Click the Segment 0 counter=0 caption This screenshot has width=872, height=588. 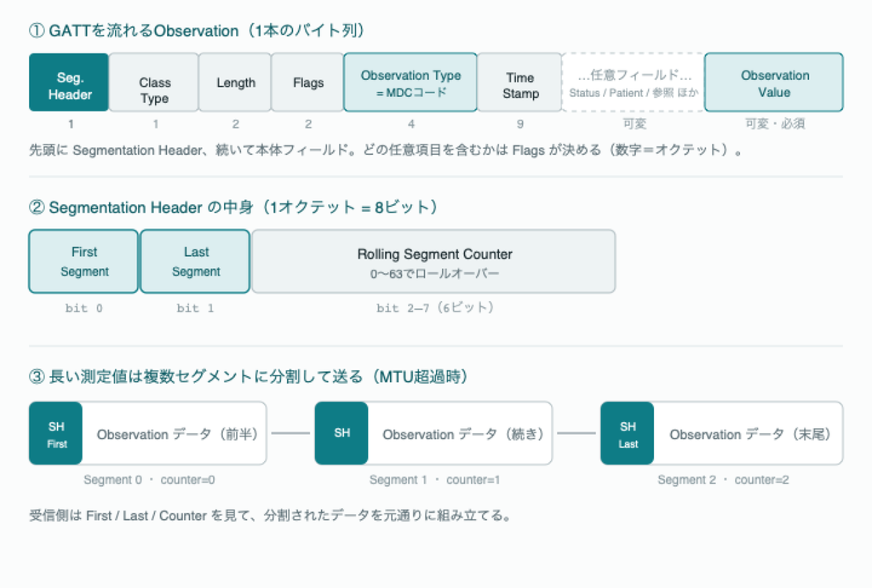[149, 480]
